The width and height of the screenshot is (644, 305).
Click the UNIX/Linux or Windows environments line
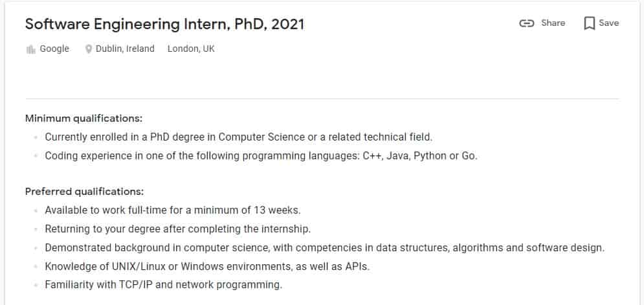pos(207,266)
